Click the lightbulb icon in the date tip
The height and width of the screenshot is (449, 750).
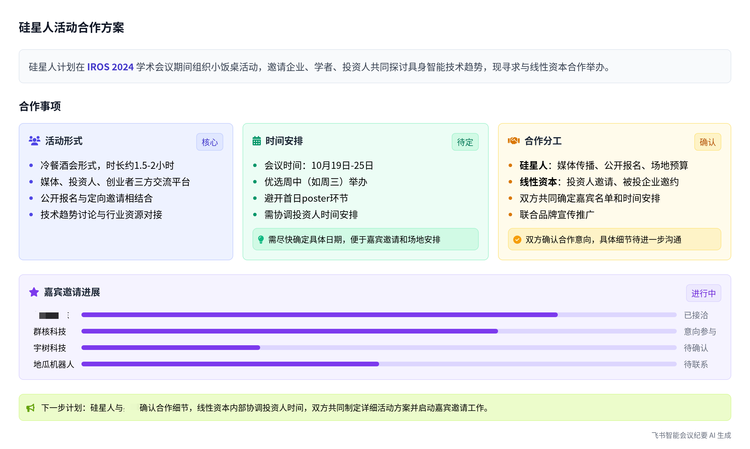(x=261, y=240)
